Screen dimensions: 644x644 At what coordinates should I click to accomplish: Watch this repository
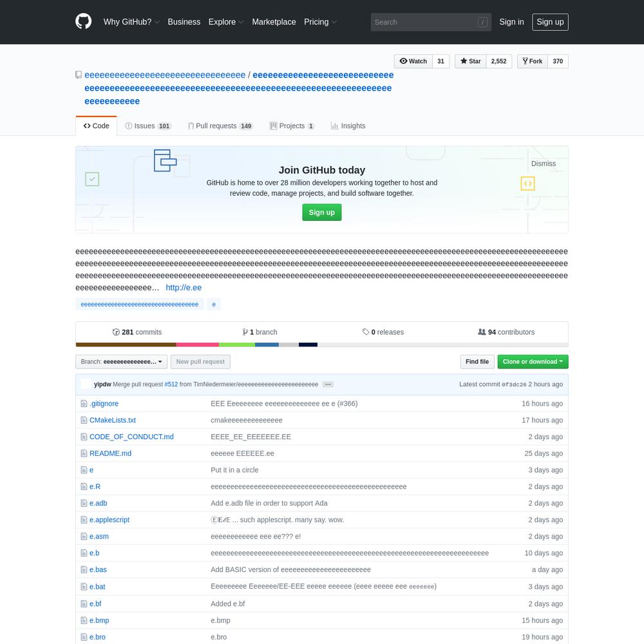click(413, 61)
